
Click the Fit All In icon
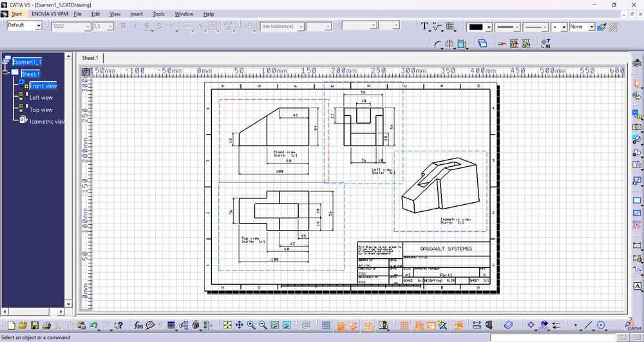[227, 326]
